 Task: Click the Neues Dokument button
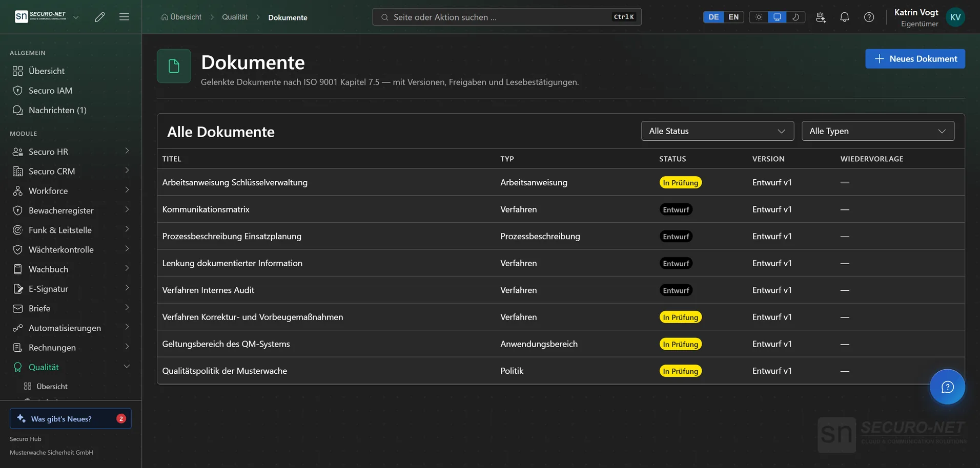tap(915, 59)
